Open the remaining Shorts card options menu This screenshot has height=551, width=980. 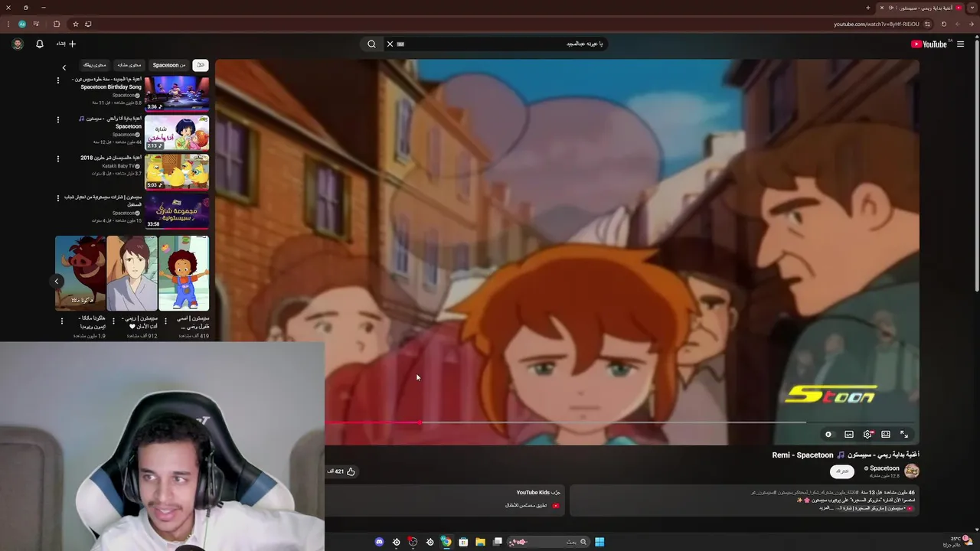pos(165,321)
